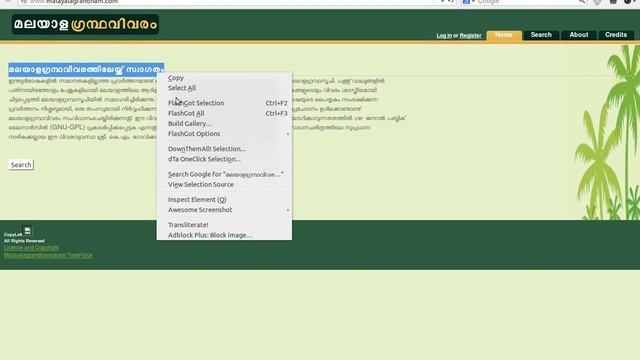Click the CopyLeft icon in the footer
640x360 pixels.
[27, 231]
